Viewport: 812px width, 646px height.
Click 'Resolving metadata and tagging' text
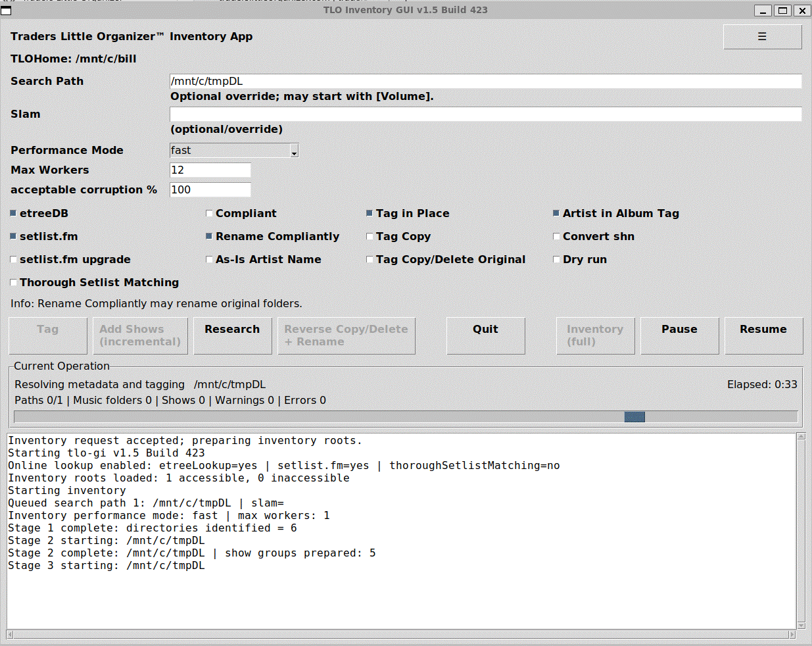tap(99, 385)
